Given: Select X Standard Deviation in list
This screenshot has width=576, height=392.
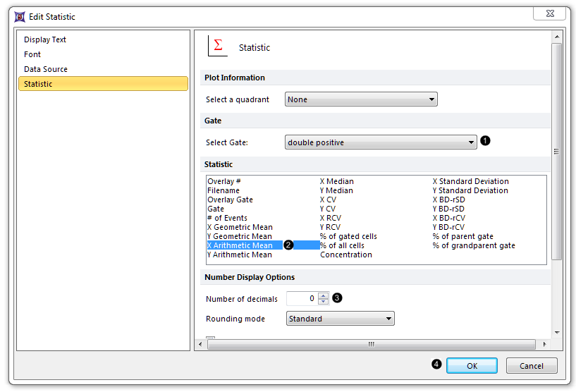Looking at the screenshot, I should click(470, 181).
